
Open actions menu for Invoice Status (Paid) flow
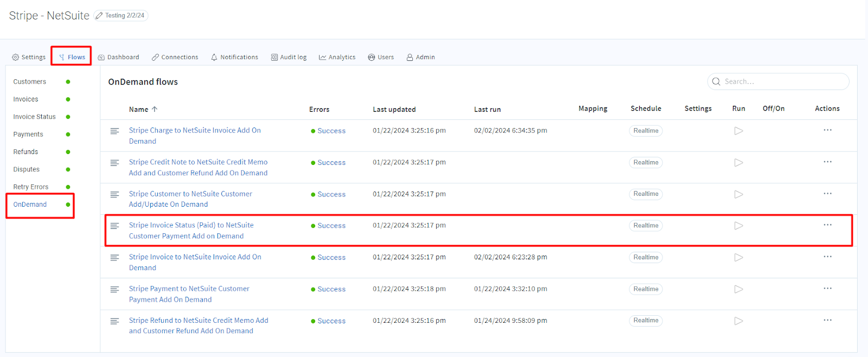[827, 225]
